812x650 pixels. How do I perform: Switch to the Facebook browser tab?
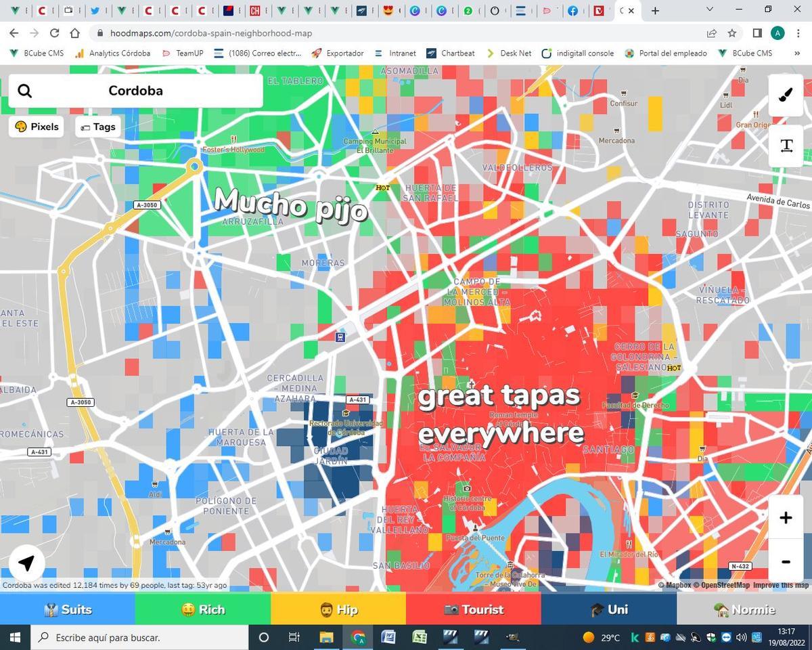pyautogui.click(x=572, y=11)
